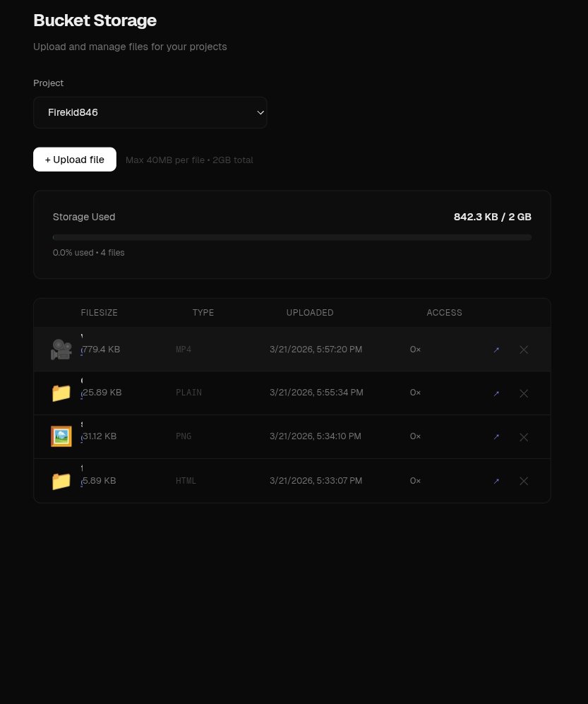Image resolution: width=588 pixels, height=704 pixels.
Task: Click the 5:34:10 PM upload date
Action: tap(315, 436)
